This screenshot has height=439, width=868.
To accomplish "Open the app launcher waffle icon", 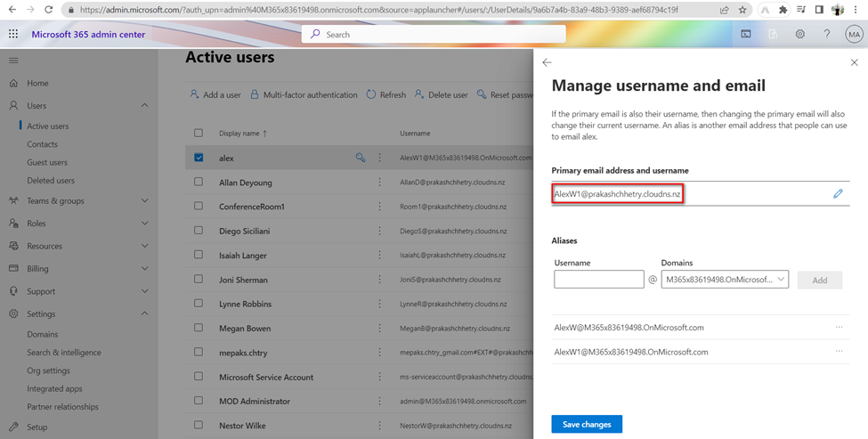I will tap(13, 34).
